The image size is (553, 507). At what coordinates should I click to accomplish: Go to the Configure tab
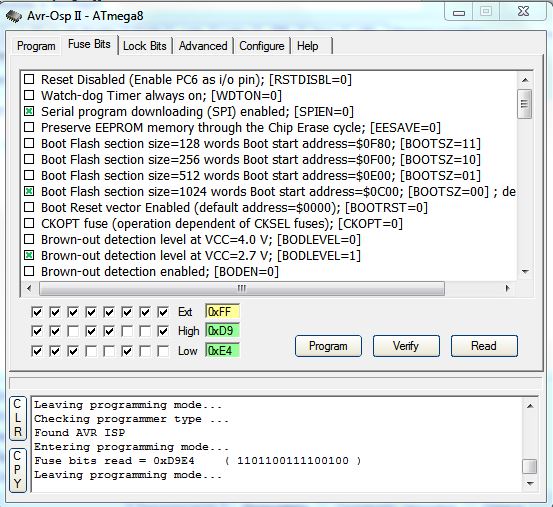click(262, 46)
